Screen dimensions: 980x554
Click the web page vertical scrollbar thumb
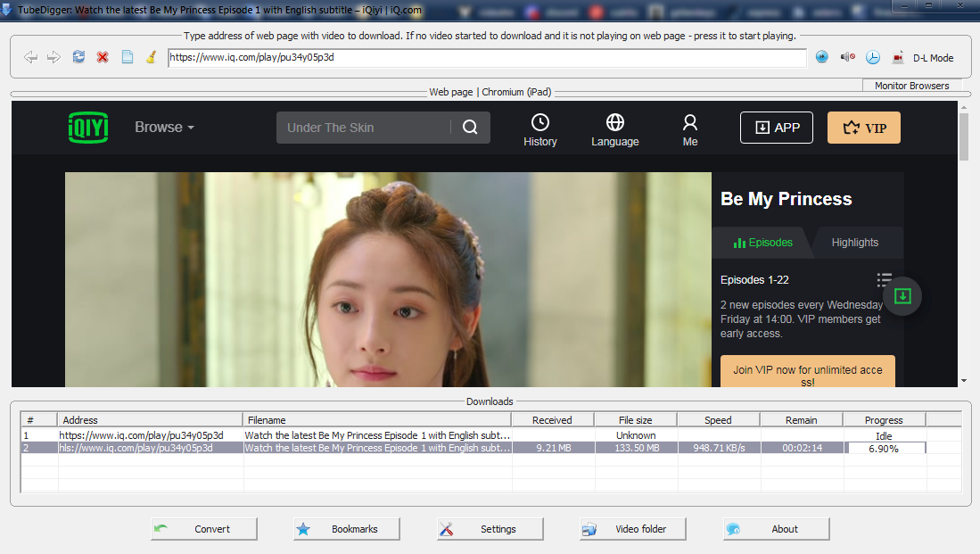point(964,137)
